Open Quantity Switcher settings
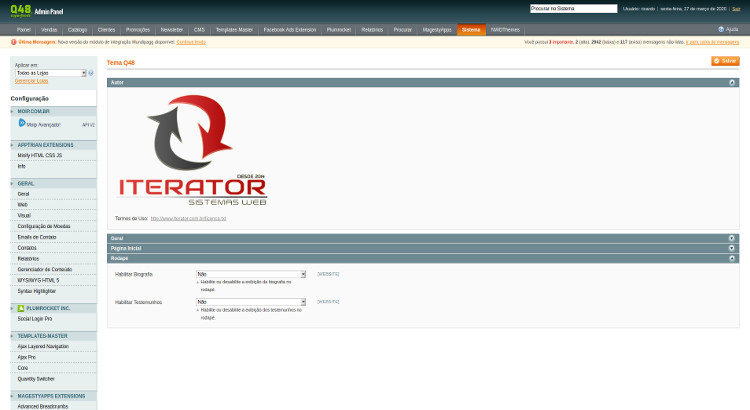The image size is (750, 410). click(x=36, y=379)
